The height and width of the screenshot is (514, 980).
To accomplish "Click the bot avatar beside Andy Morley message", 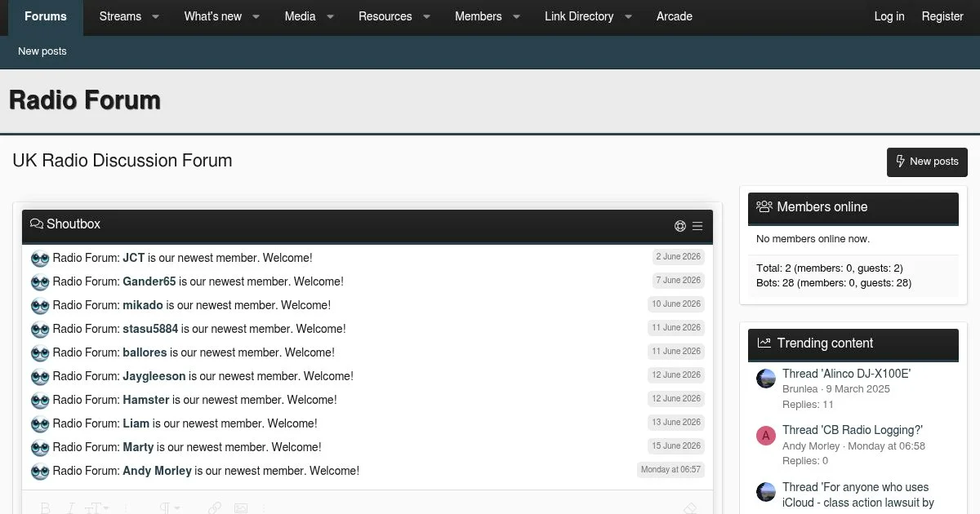I will tap(40, 472).
